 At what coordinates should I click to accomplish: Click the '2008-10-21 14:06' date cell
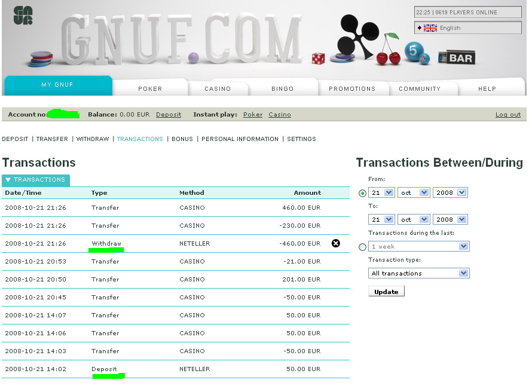tap(36, 333)
